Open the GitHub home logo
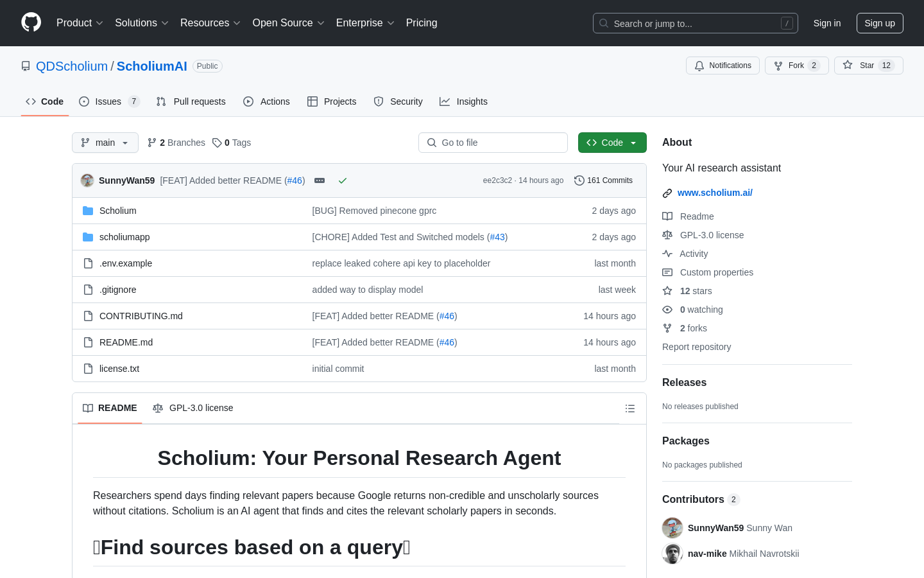Screen dimensions: 924x578 point(31,22)
